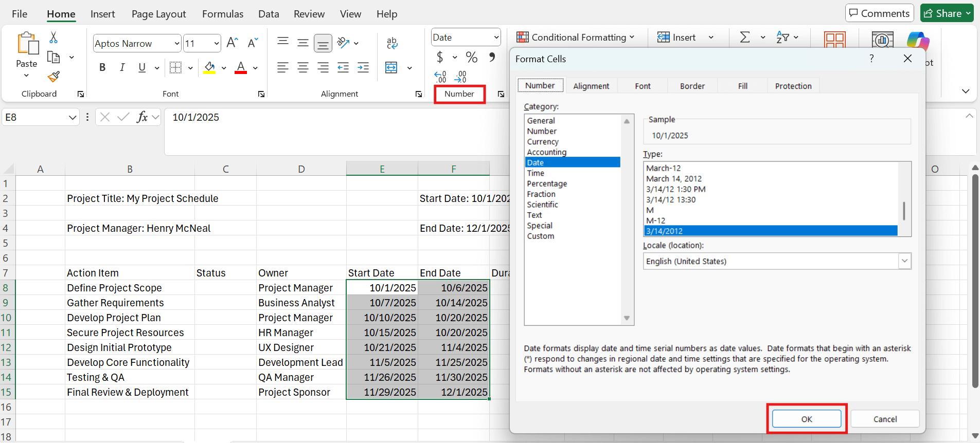
Task: Click Cancel in Format Cells dialog
Action: point(884,419)
